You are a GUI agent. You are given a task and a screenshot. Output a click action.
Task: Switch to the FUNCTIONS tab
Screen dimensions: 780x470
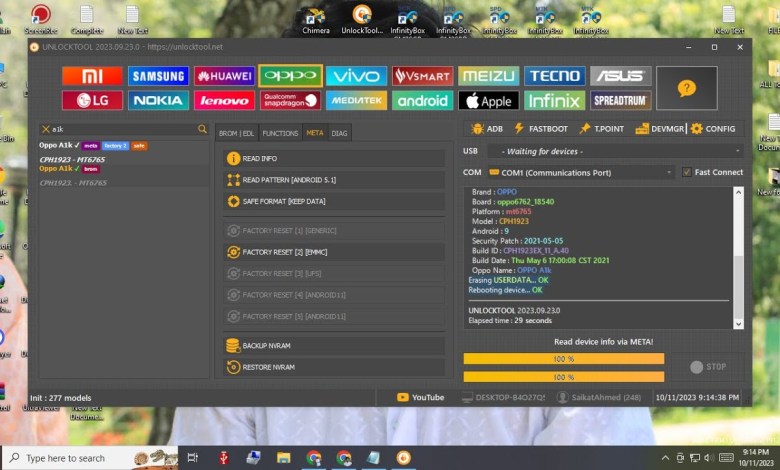tap(280, 133)
